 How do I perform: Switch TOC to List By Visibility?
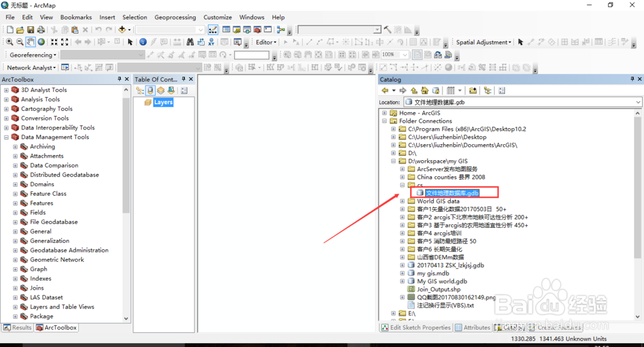160,90
